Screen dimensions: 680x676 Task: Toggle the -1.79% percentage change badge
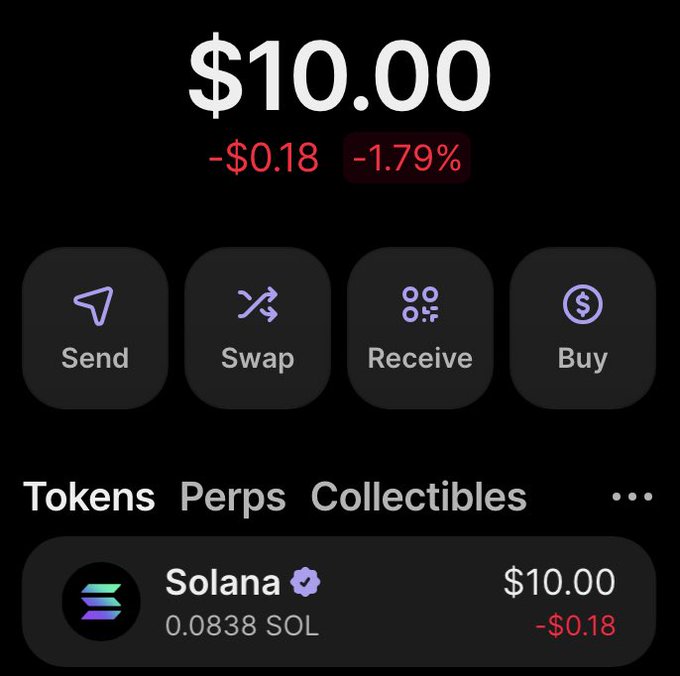pos(407,158)
